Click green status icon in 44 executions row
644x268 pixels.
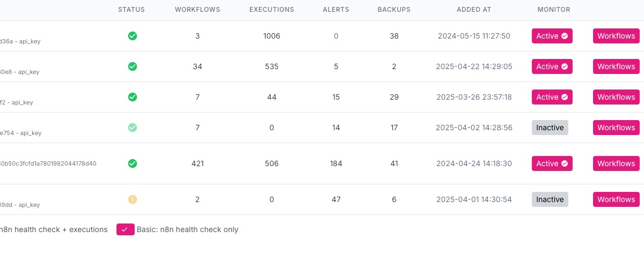click(133, 97)
